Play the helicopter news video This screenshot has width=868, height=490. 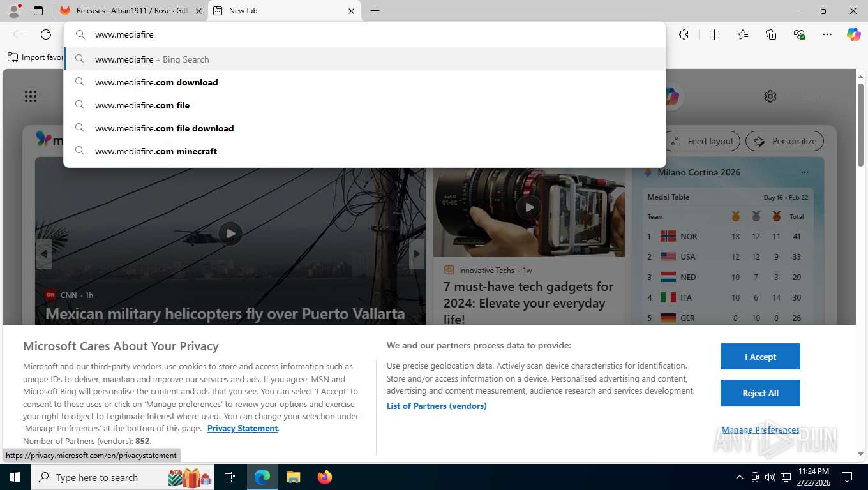click(x=230, y=234)
